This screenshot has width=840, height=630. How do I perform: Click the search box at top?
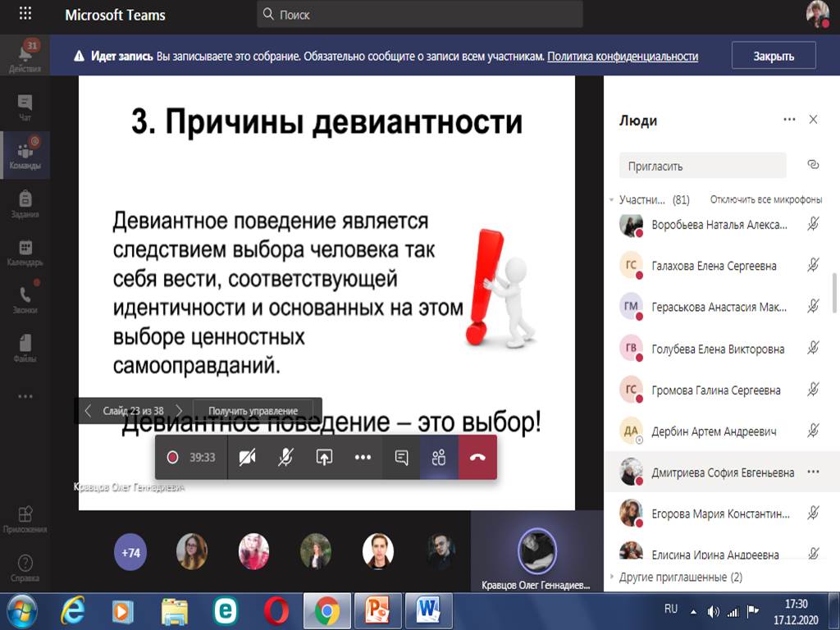420,15
